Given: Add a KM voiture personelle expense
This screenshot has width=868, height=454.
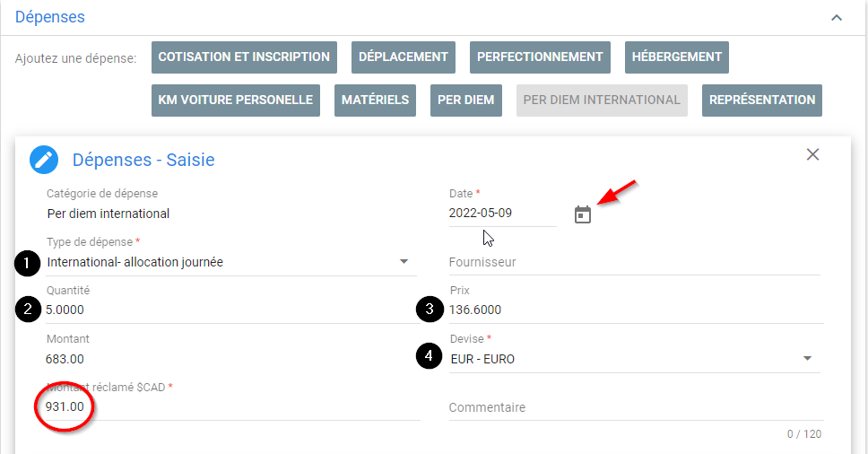Looking at the screenshot, I should [x=236, y=100].
